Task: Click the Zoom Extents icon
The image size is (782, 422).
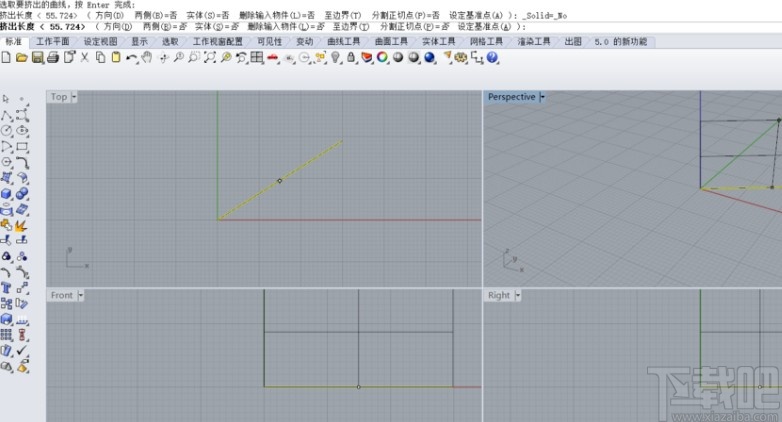Action: (x=210, y=57)
